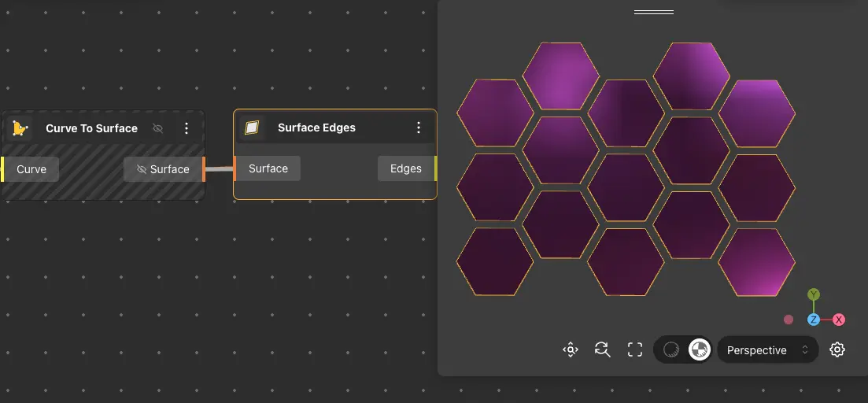868x403 pixels.
Task: Reset the viewport camera with the refresh-zoom icon
Action: (x=603, y=349)
